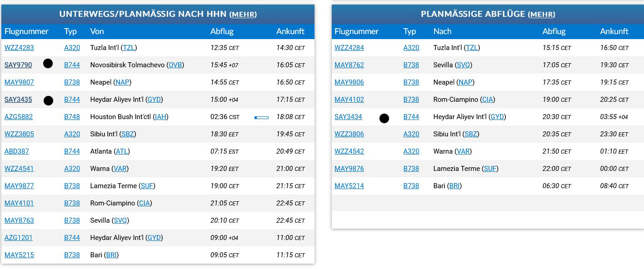
Task: Open arriving flight WZZ4283 details
Action: (19, 48)
